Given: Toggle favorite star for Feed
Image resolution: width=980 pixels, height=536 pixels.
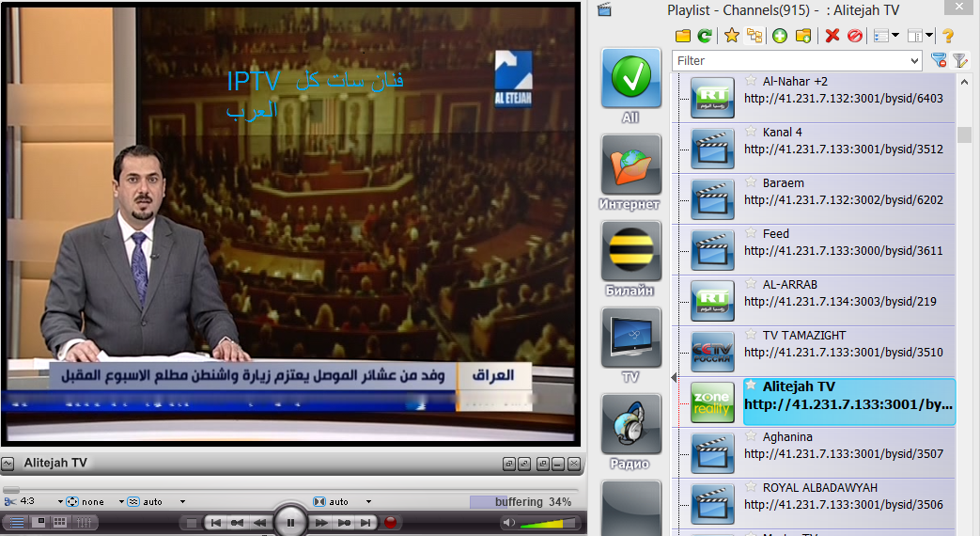Looking at the screenshot, I should 751,232.
